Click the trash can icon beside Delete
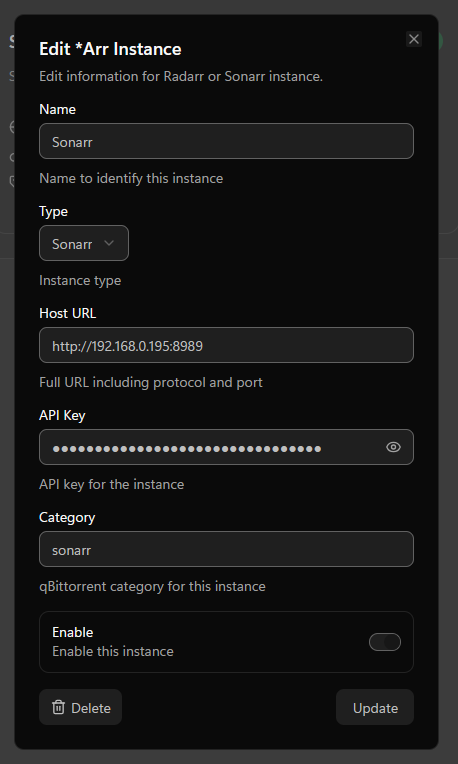The height and width of the screenshot is (764, 458). [58, 707]
